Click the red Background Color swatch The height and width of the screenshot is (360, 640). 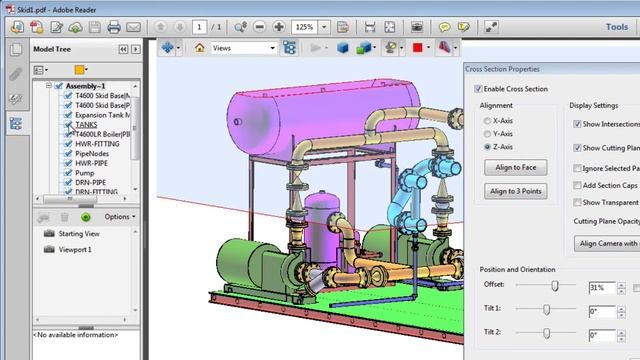(x=418, y=48)
